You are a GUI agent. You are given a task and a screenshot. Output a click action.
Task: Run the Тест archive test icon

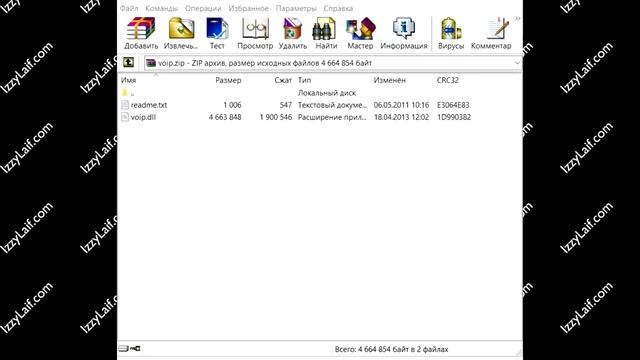pos(217,29)
